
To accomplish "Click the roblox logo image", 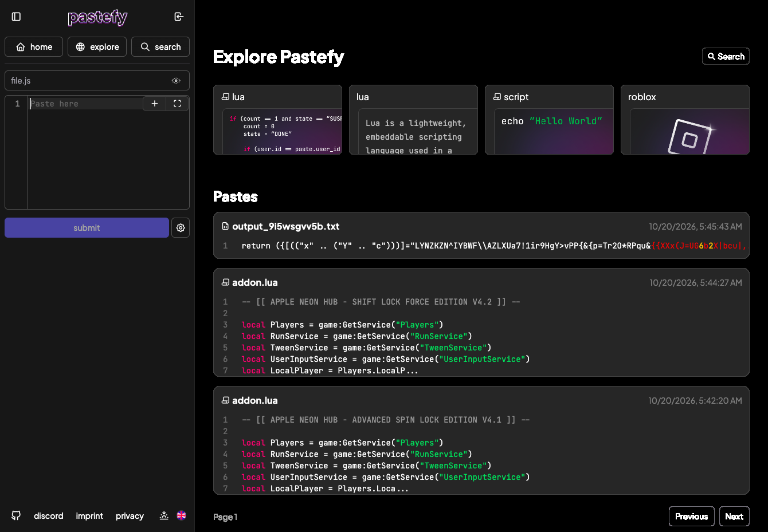I will (x=689, y=136).
